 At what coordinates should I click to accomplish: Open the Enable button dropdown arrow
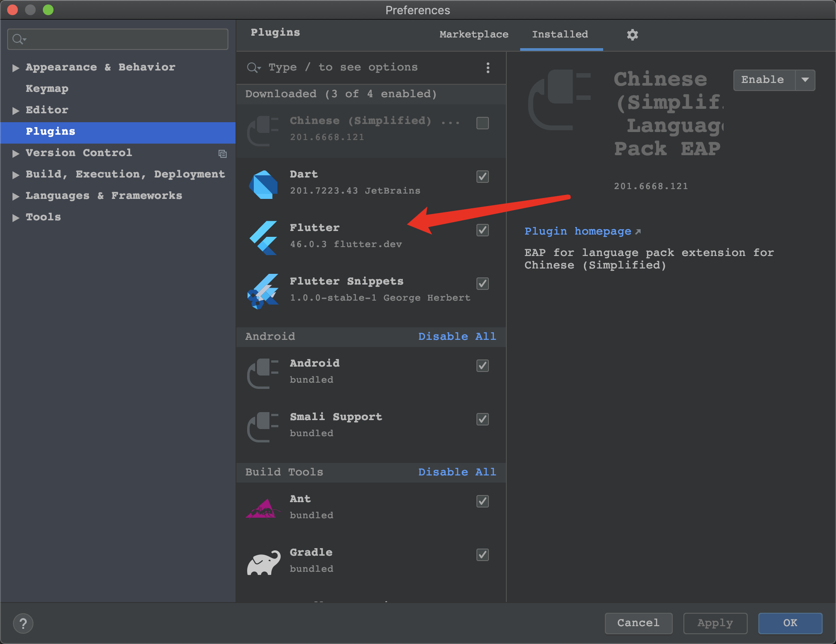(805, 80)
